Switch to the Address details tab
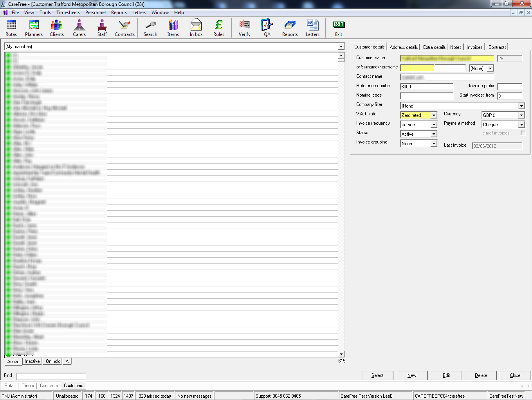 pos(404,47)
